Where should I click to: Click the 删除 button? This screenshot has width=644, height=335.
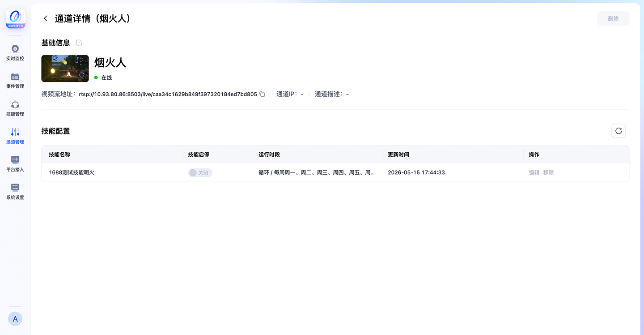coord(613,18)
